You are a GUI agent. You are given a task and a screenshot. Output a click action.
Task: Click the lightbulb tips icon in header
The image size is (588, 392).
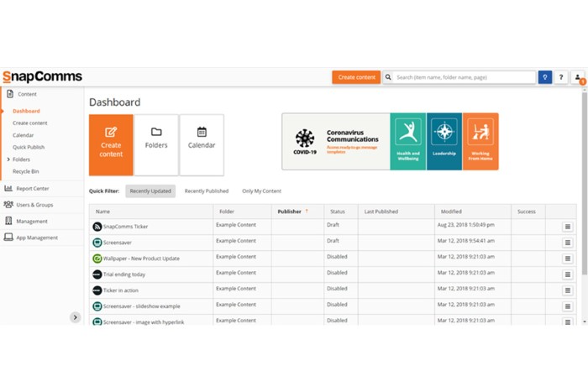[x=545, y=77]
